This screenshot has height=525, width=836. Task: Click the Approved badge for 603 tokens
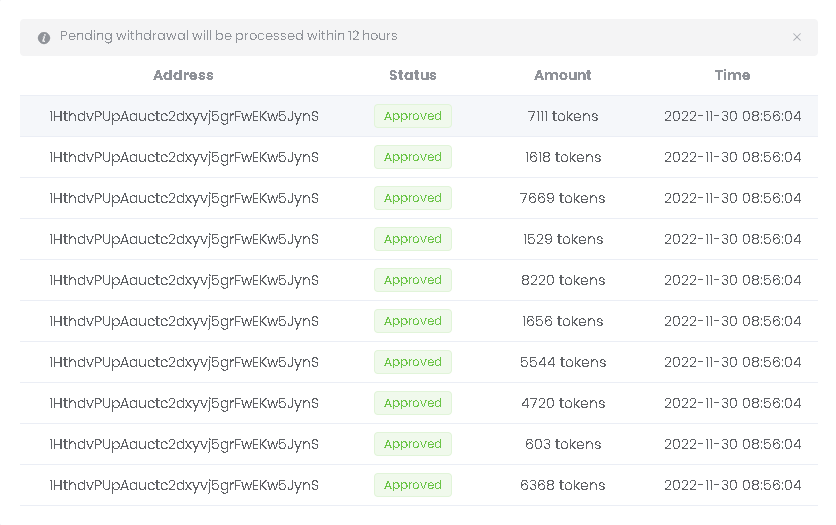click(413, 444)
